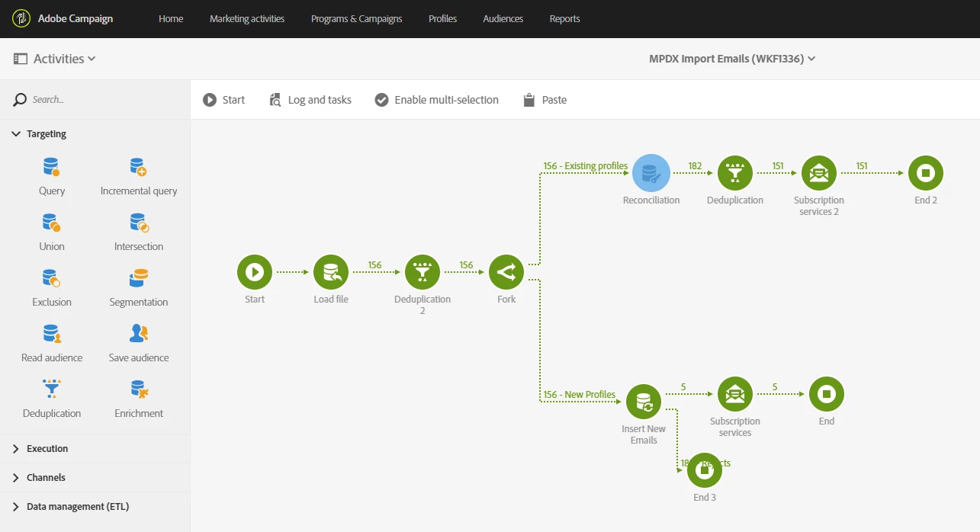Select the Incremental query activity icon
The image size is (980, 532).
click(x=139, y=167)
